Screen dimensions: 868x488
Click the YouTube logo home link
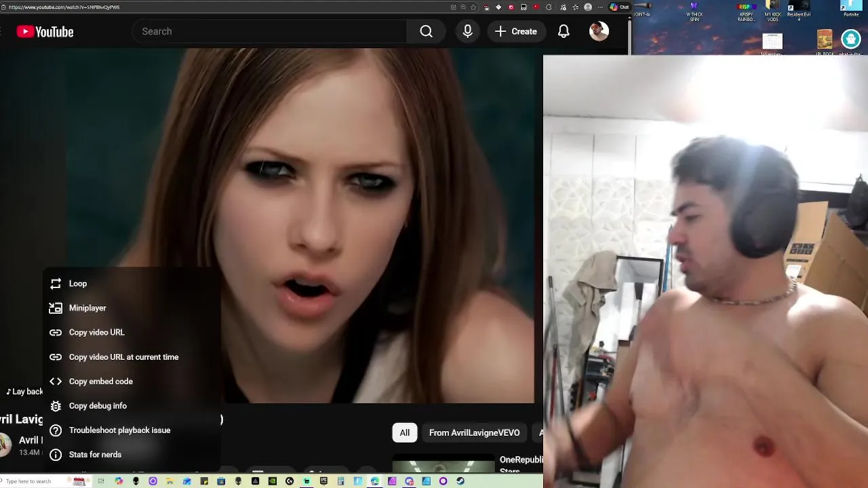pos(45,31)
